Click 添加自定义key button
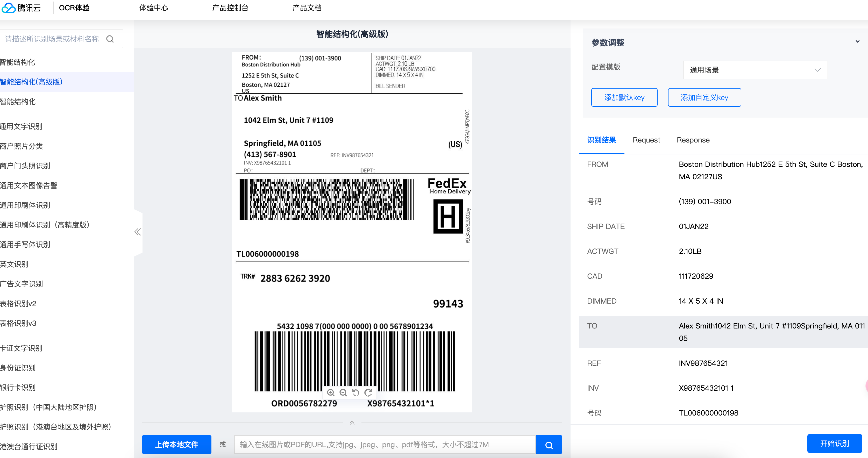 point(704,97)
